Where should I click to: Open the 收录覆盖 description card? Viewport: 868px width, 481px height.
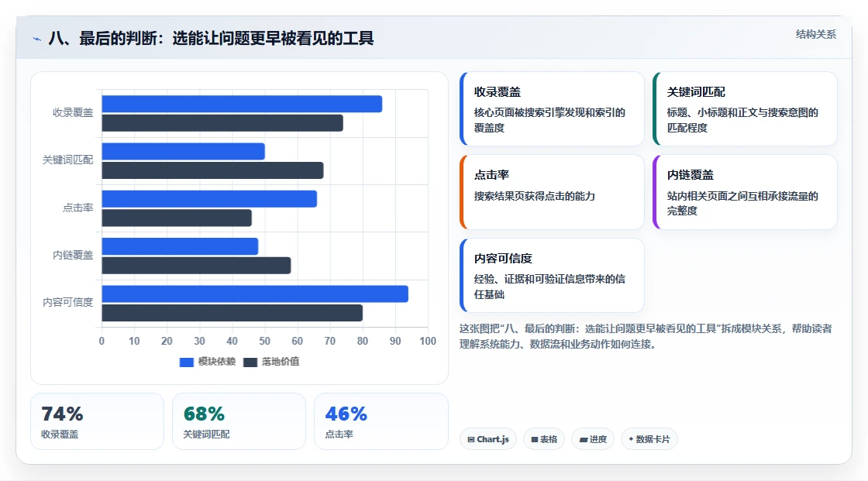(x=552, y=108)
